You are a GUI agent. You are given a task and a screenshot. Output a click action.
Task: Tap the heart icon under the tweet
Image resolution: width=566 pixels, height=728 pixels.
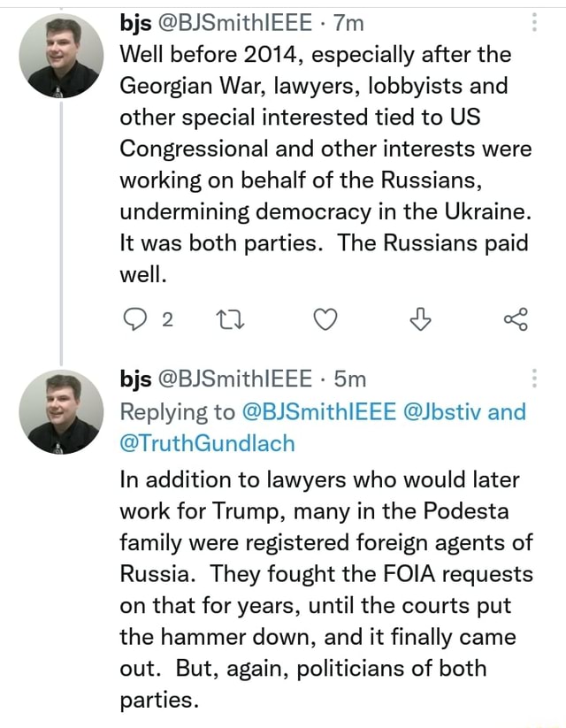pos(325,320)
